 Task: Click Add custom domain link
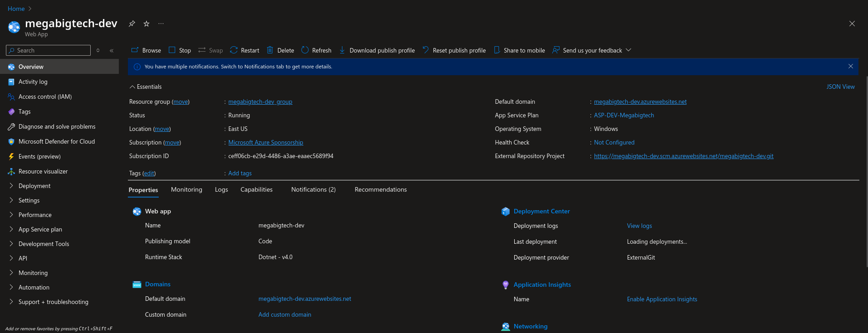[x=285, y=314]
